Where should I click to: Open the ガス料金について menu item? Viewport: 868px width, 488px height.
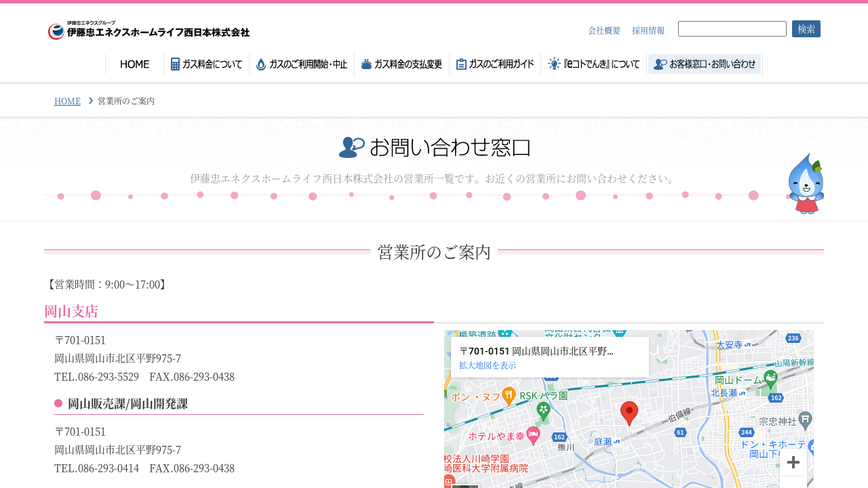206,64
